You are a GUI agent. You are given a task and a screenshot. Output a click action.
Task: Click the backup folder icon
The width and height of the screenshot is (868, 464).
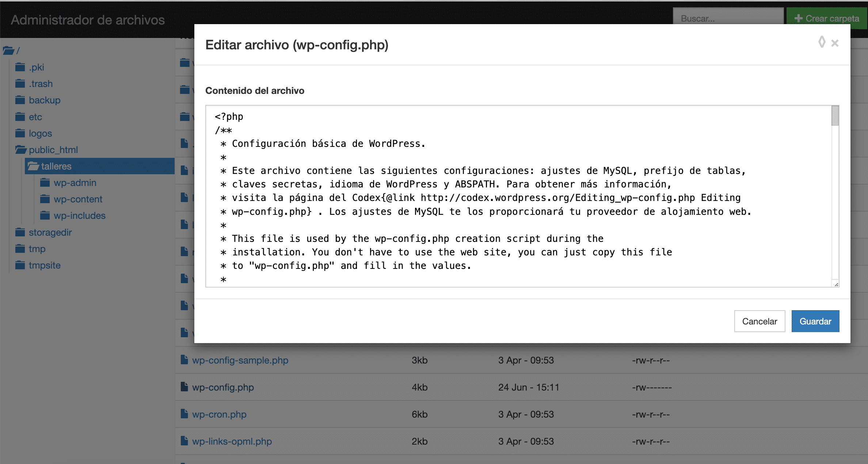20,100
